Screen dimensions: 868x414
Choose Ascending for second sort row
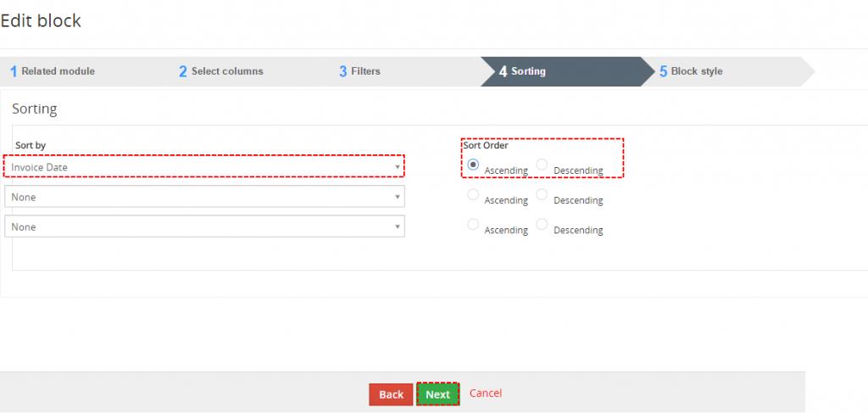pyautogui.click(x=473, y=194)
